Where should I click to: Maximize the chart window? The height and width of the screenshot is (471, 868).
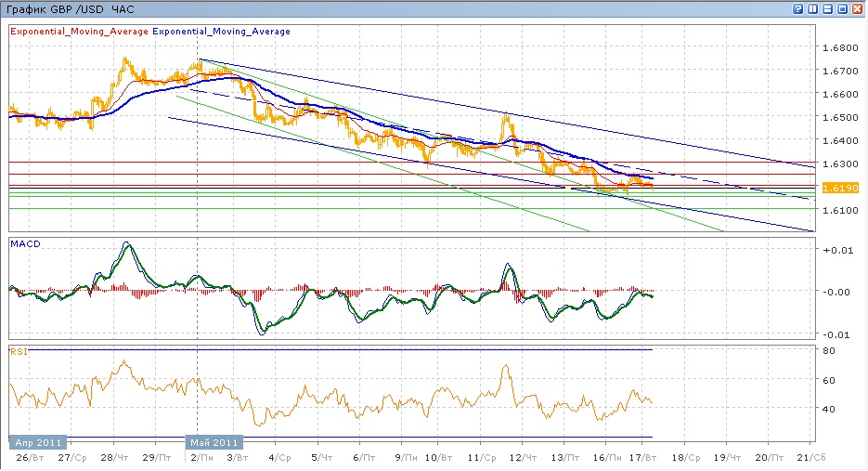coord(843,8)
